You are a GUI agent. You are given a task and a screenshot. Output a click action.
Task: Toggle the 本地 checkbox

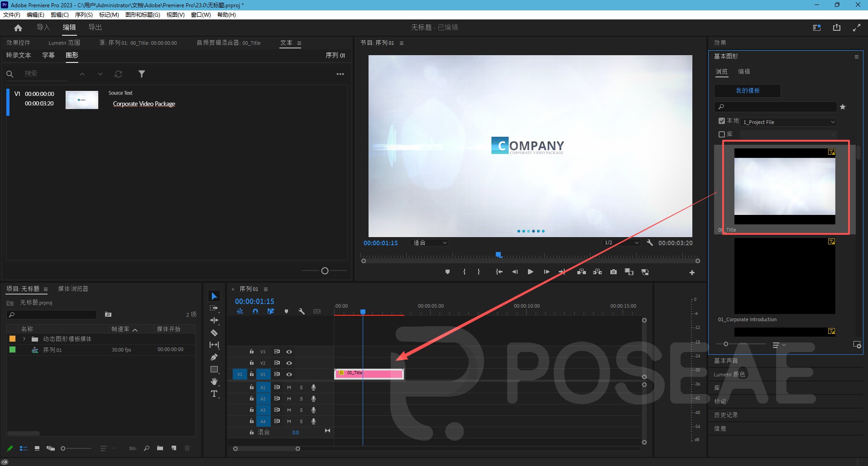pyautogui.click(x=722, y=121)
